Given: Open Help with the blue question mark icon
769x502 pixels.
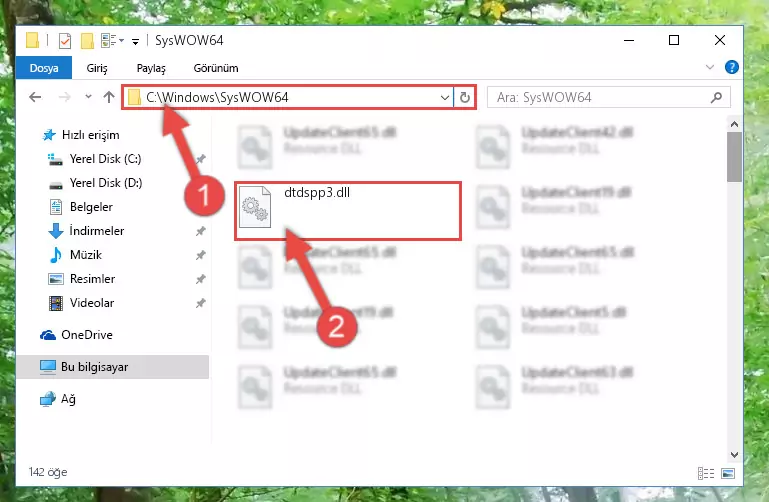Looking at the screenshot, I should click(x=731, y=67).
